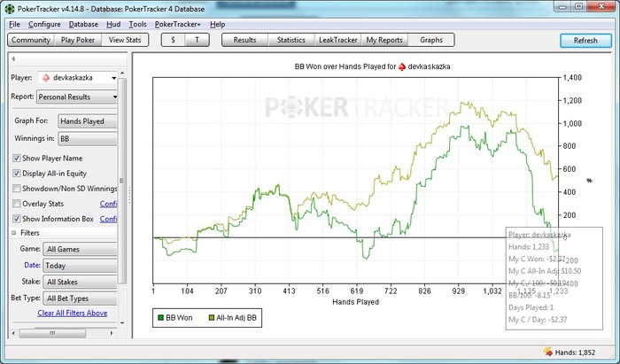620x364 pixels.
Task: Open the Database menu
Action: pyautogui.click(x=83, y=24)
